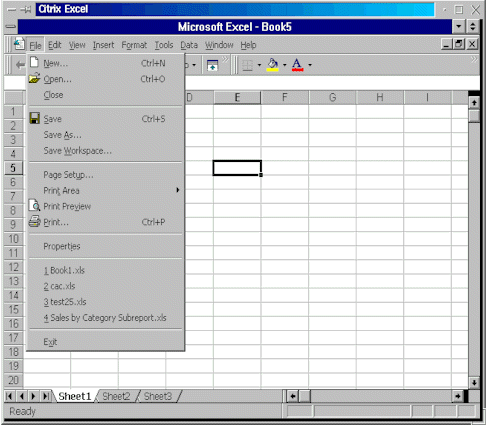Choose Exit in the File menu
This screenshot has height=426, width=486.
[105, 342]
